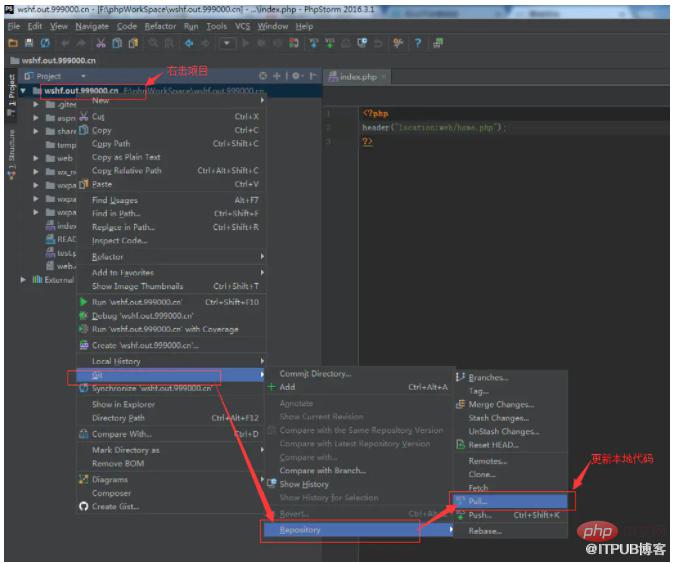Choose Create Gist... entry
676x564 pixels.
171,507
